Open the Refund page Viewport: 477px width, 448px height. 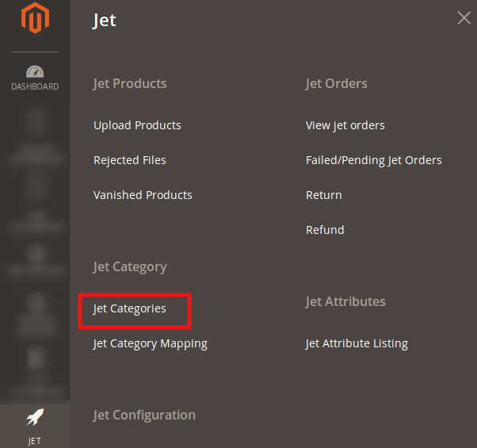coord(325,230)
